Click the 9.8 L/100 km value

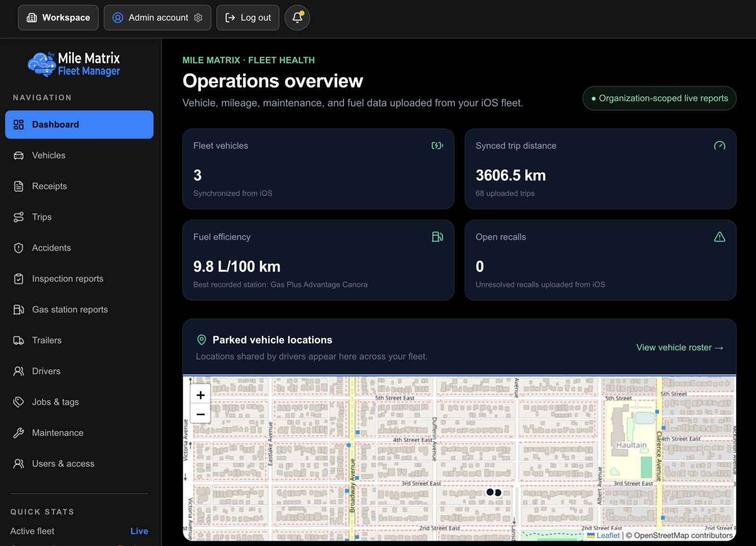pos(237,267)
